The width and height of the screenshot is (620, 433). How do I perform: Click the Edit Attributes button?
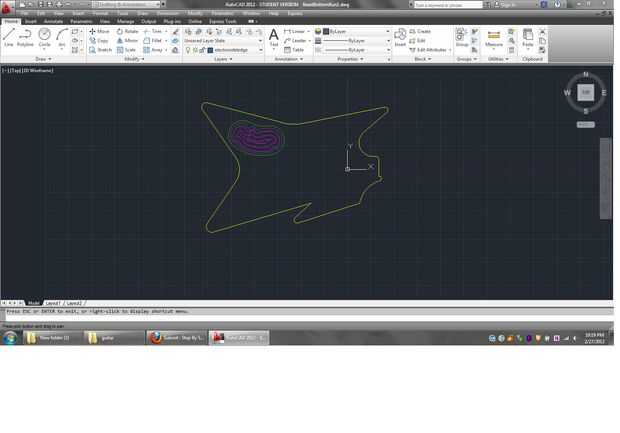(428, 50)
